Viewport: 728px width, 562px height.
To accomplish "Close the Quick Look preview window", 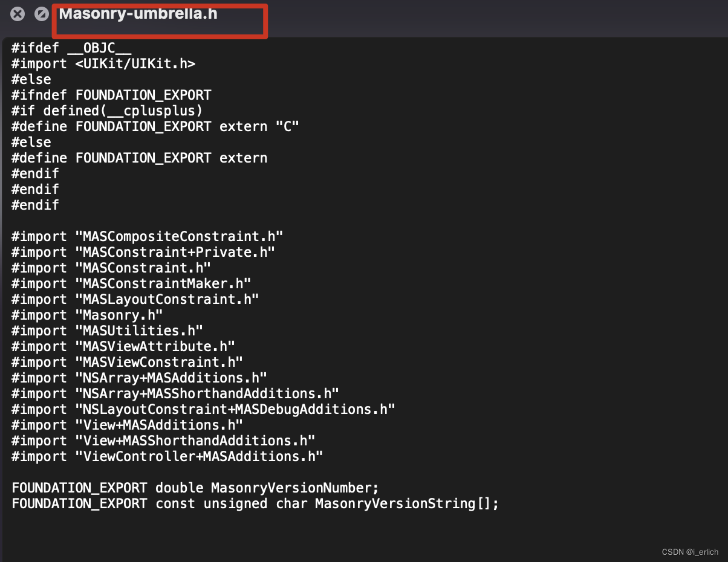I will click(x=18, y=13).
